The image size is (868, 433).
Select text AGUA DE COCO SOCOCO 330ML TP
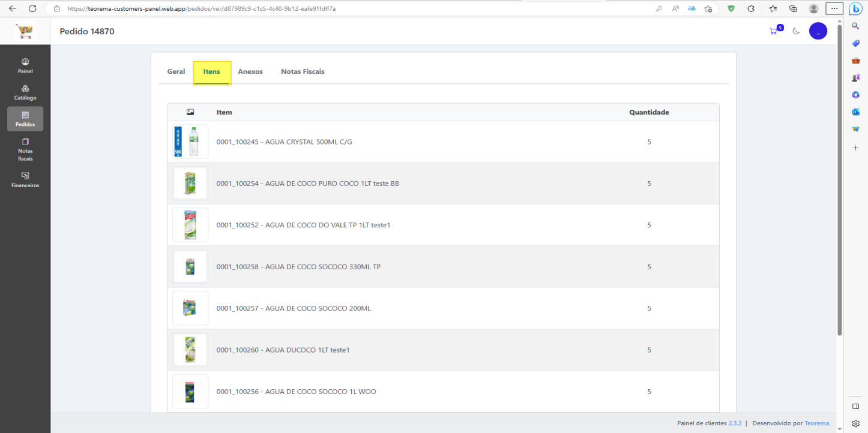(x=323, y=267)
